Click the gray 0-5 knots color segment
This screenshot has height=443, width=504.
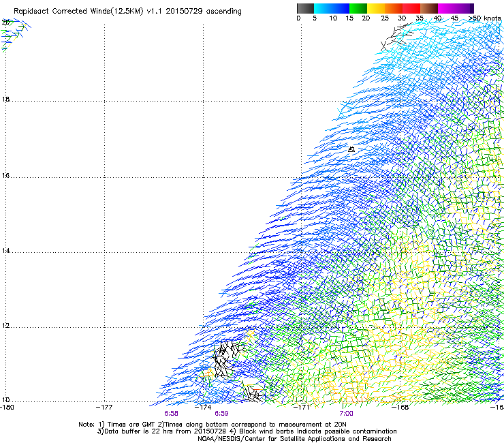pyautogui.click(x=305, y=8)
